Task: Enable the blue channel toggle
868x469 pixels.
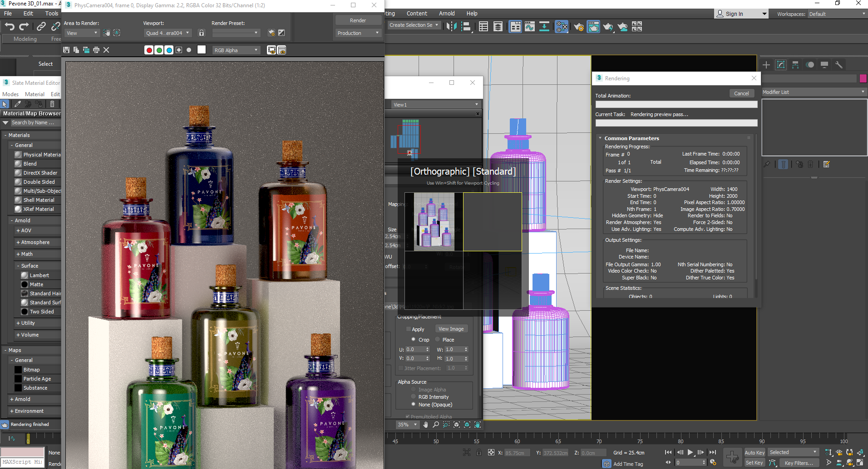Action: coord(169,50)
